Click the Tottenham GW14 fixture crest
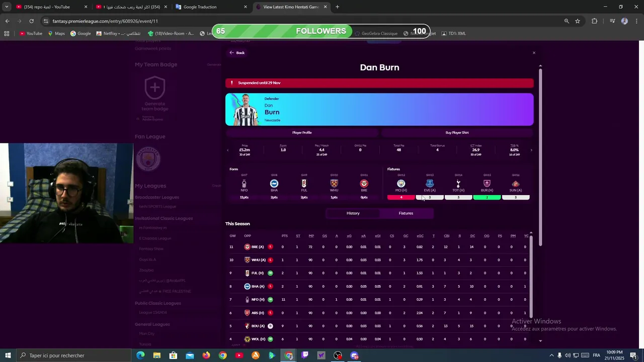The width and height of the screenshot is (644, 362). coord(458,184)
